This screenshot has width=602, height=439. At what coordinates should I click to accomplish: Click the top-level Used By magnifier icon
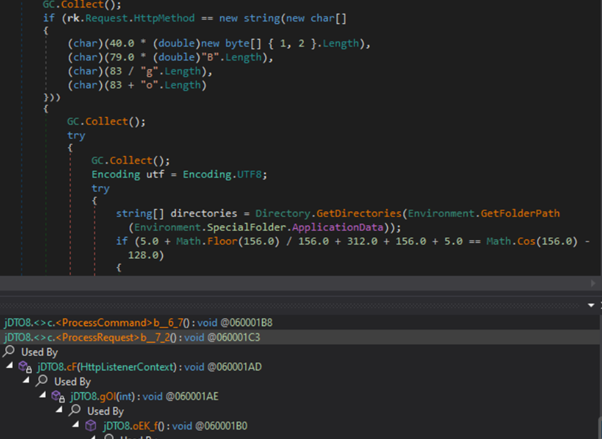point(9,353)
